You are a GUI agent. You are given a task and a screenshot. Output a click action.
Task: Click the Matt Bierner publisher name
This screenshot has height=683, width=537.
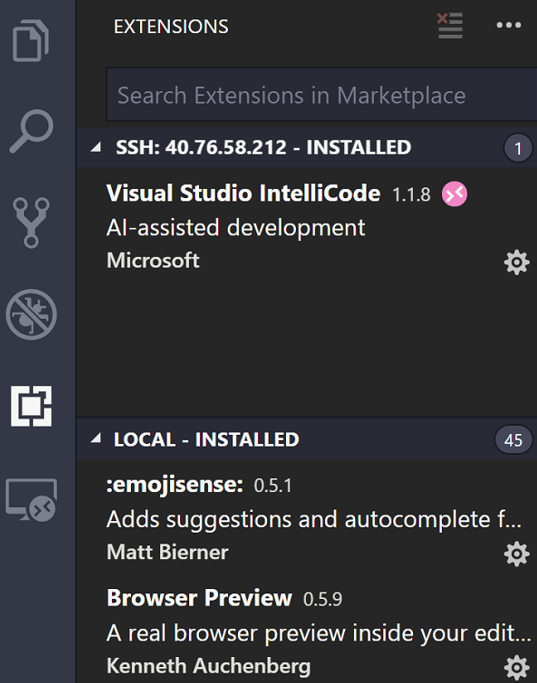167,552
